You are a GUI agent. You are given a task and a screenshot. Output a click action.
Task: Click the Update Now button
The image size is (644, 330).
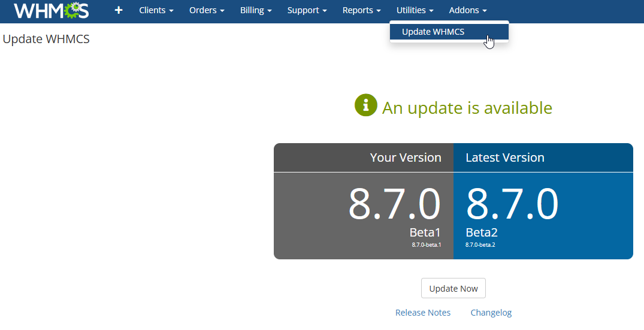pos(453,288)
